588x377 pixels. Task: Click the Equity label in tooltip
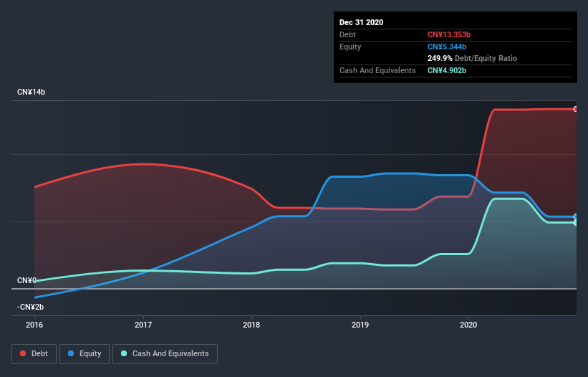350,47
